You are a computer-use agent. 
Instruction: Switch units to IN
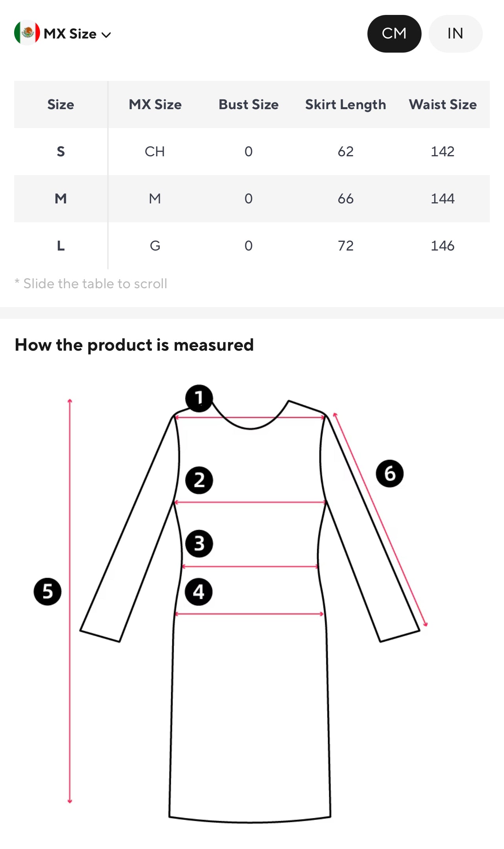455,34
